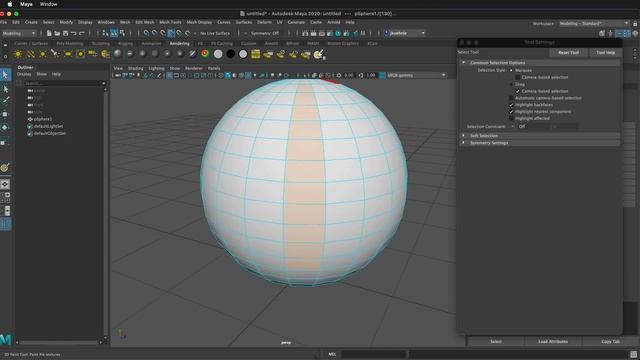
Task: Click the Undo arrow icon
Action: tap(73, 33)
